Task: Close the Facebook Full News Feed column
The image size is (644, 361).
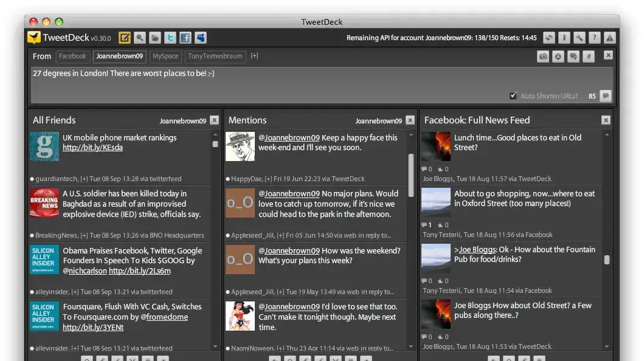Action: click(606, 120)
